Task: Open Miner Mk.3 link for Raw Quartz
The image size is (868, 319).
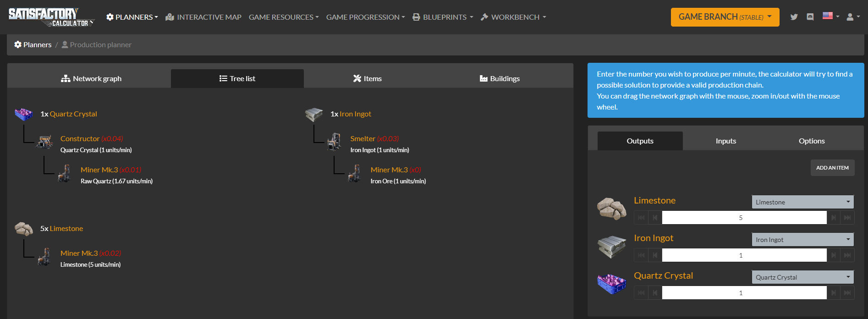Action: [99, 170]
